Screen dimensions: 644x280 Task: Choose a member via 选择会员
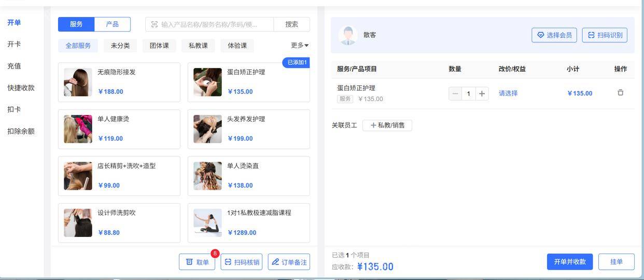coord(554,35)
